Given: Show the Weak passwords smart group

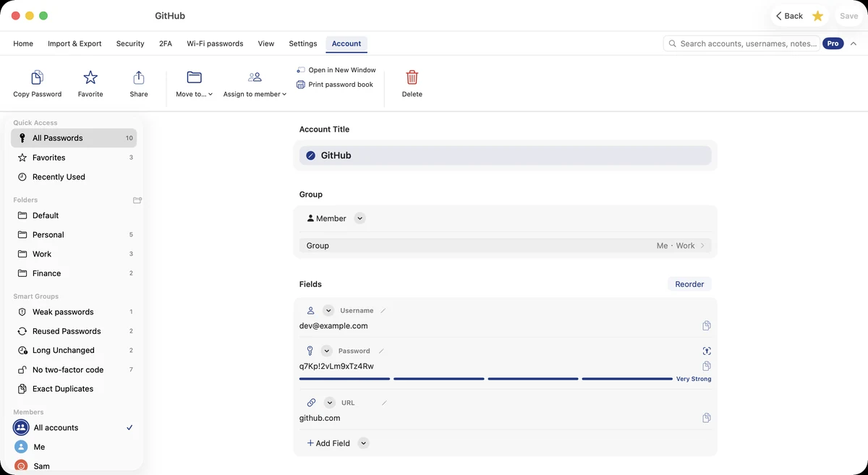Looking at the screenshot, I should (74, 312).
